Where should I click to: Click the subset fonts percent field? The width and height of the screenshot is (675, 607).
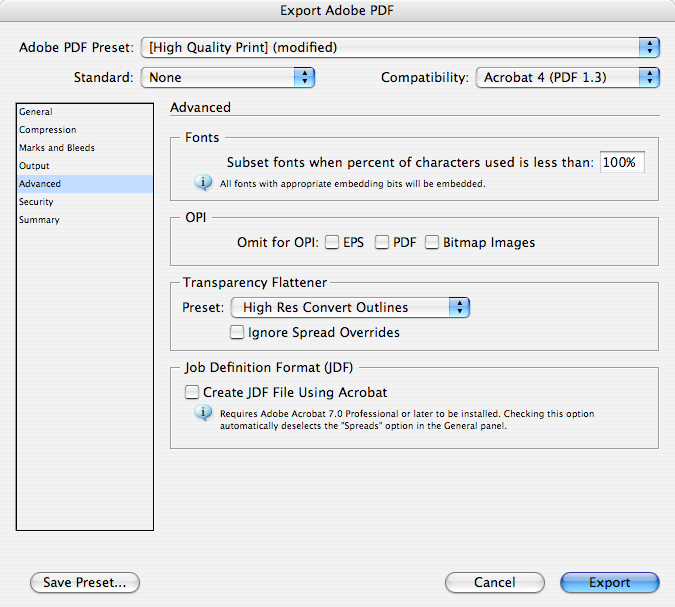pyautogui.click(x=622, y=162)
